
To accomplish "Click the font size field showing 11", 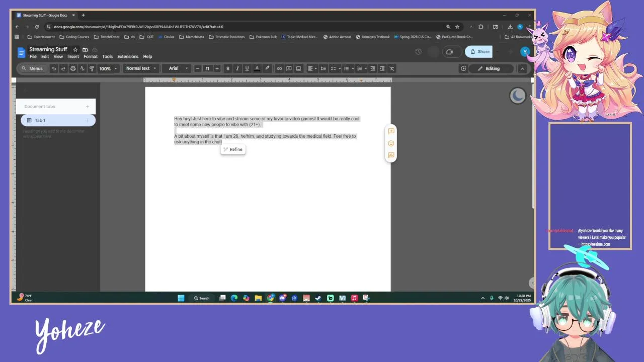I will [x=207, y=68].
